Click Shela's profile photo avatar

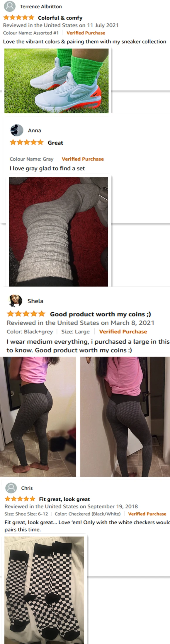point(16,301)
